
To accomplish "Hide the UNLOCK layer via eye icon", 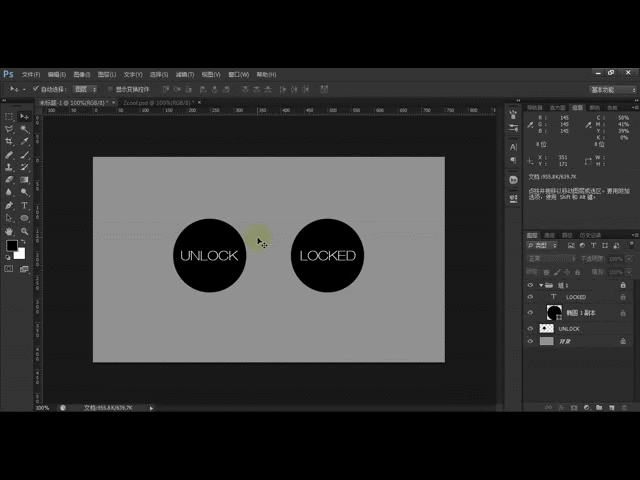I will coord(531,328).
